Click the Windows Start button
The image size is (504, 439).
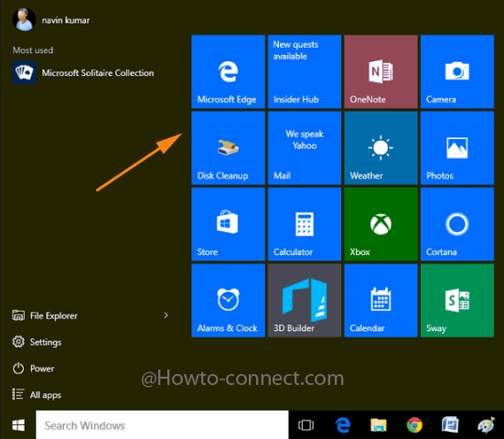[x=18, y=425]
